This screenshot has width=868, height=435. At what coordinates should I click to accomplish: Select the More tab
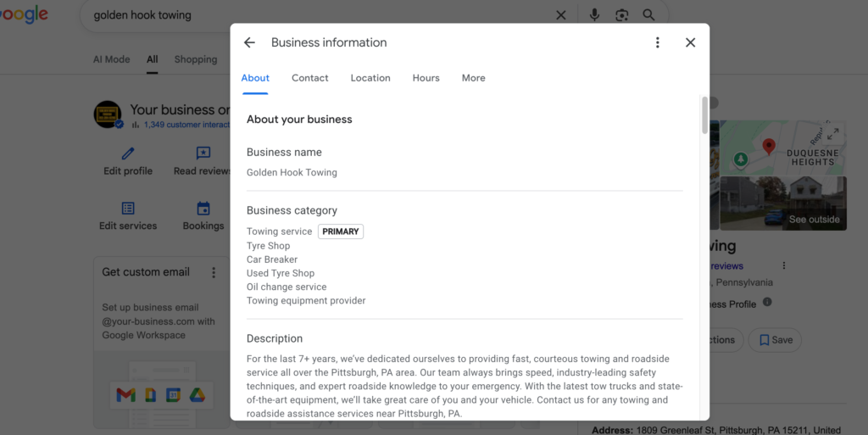point(473,78)
